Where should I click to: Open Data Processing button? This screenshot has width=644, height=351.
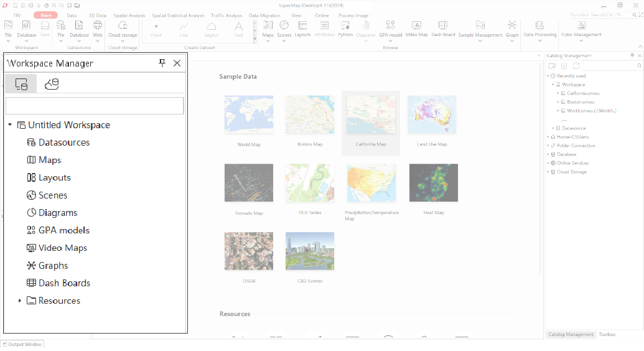(539, 31)
